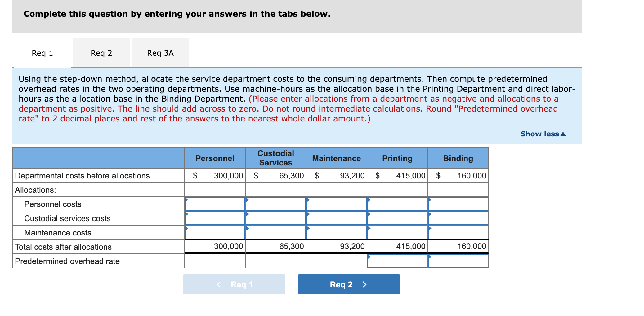The width and height of the screenshot is (644, 316).
Task: Click Binding departmental cost 160,000 before allocations
Action: [x=472, y=176]
